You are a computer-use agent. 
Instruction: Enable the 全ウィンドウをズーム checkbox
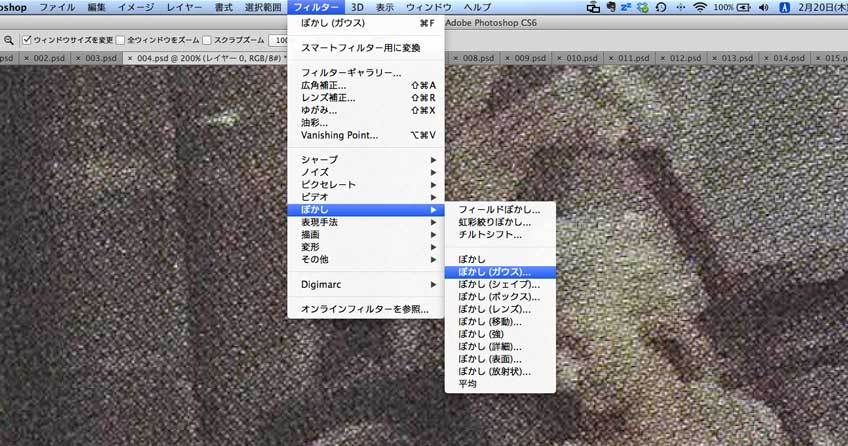(x=121, y=41)
